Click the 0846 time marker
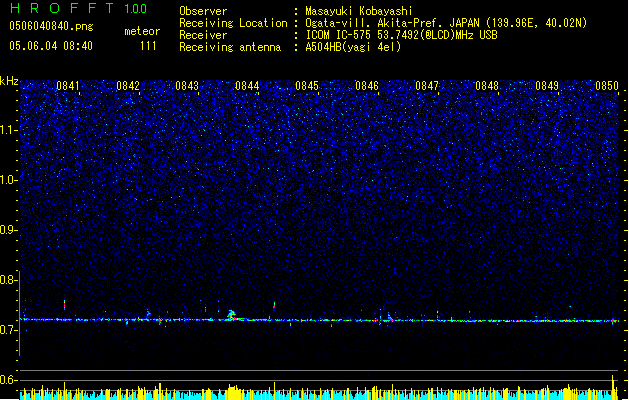629x400 pixels. pos(367,86)
